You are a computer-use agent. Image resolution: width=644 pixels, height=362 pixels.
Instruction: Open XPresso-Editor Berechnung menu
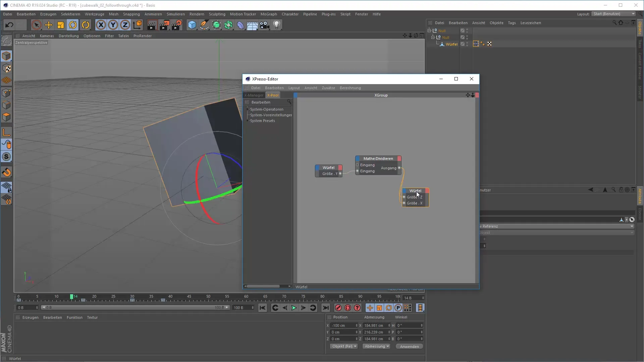pyautogui.click(x=350, y=88)
